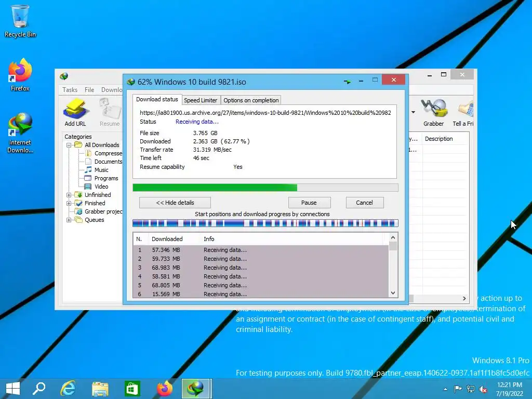Screen dimensions: 532x399
Task: Open the Windows Start button
Action: [13, 389]
